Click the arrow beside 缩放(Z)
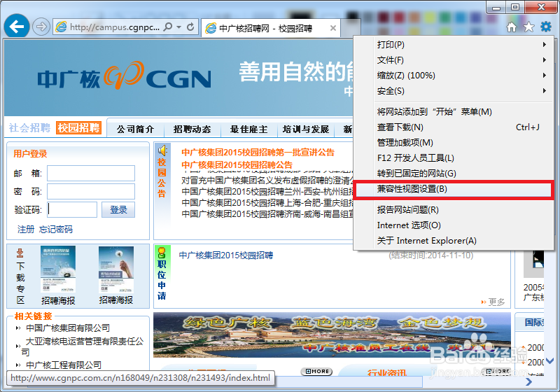Screen dimensions: 560x392 pos(545,76)
